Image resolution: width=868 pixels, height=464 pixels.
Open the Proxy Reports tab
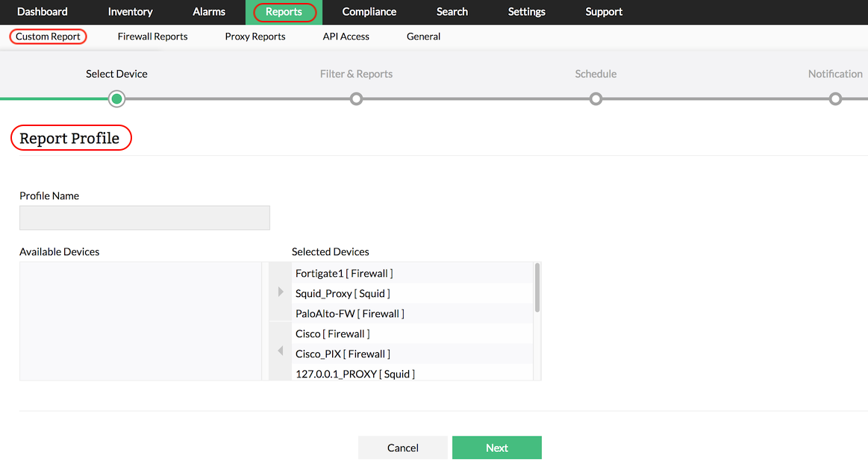pyautogui.click(x=255, y=36)
